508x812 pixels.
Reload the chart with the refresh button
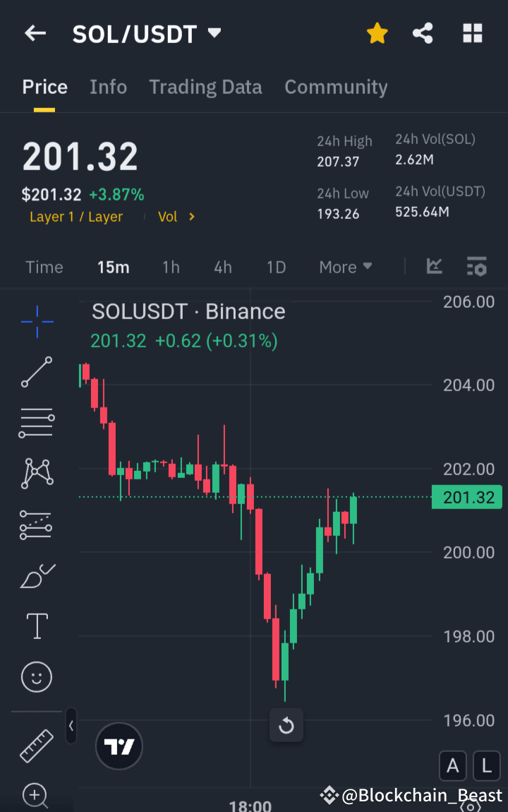point(286,724)
